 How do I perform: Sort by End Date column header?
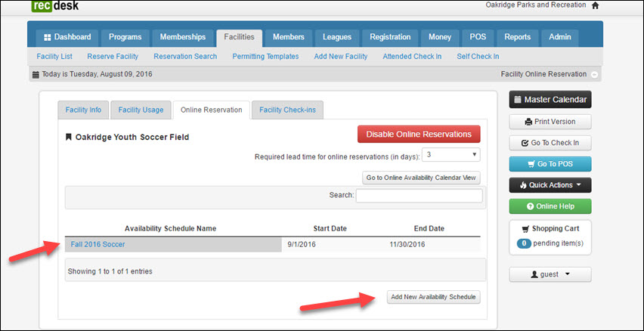tap(429, 228)
